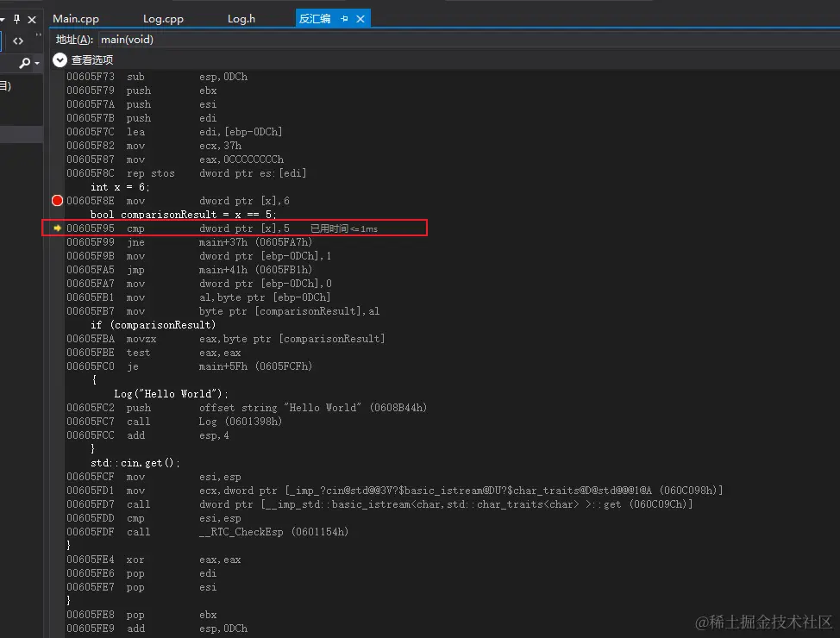Select the pop ebx line at 00605FE8
The image size is (840, 638).
point(141,615)
